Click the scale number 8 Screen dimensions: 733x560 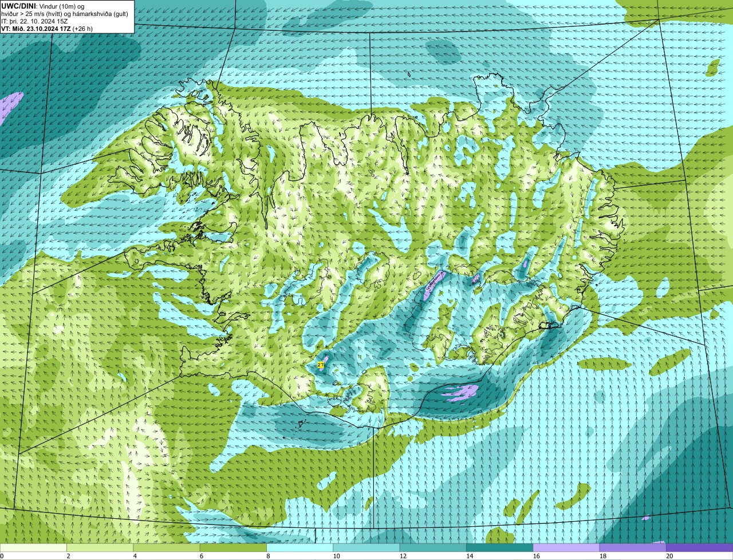(269, 556)
